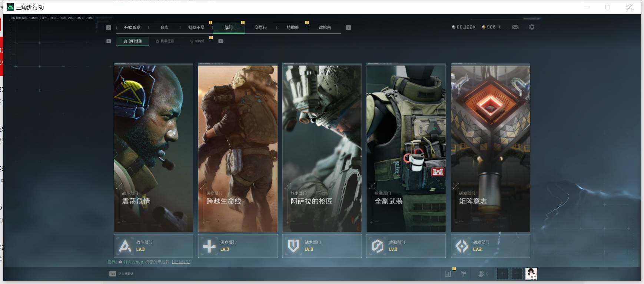644x284 pixels.
Task: Close the 三角洲行动 window
Action: [629, 7]
